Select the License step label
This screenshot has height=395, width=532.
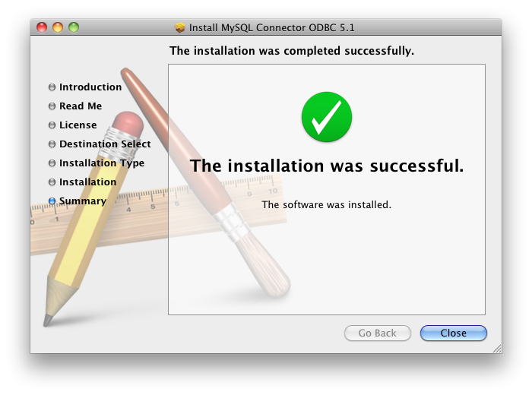[78, 125]
